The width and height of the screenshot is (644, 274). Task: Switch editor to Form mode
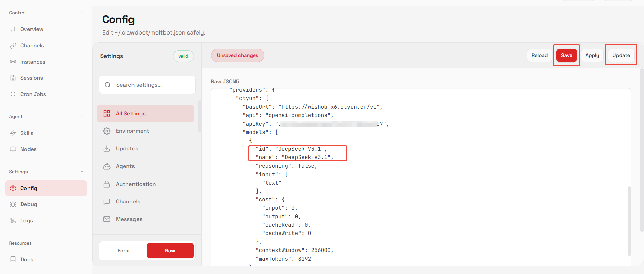(123, 251)
